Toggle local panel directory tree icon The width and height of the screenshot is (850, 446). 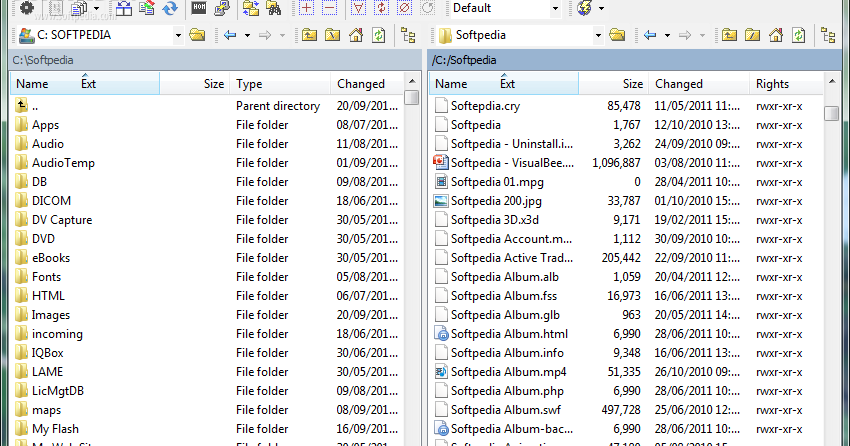pyautogui.click(x=408, y=35)
